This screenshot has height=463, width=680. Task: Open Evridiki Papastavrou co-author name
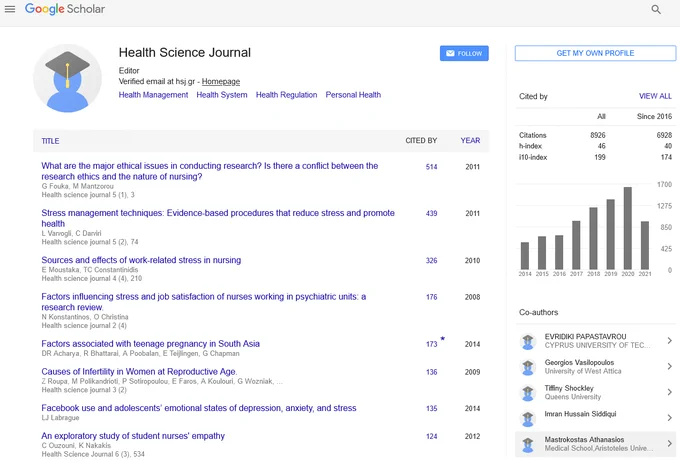click(x=585, y=336)
